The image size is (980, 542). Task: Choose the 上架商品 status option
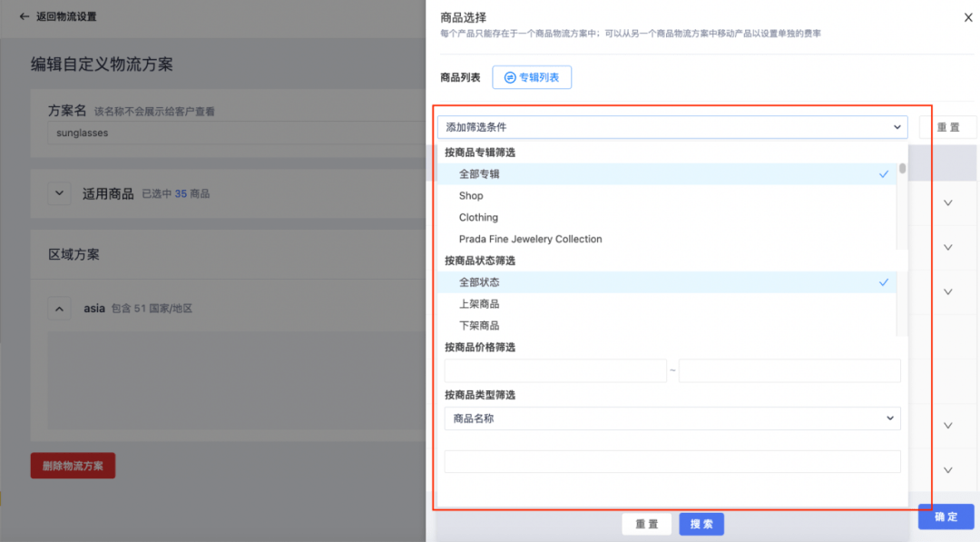(x=479, y=304)
